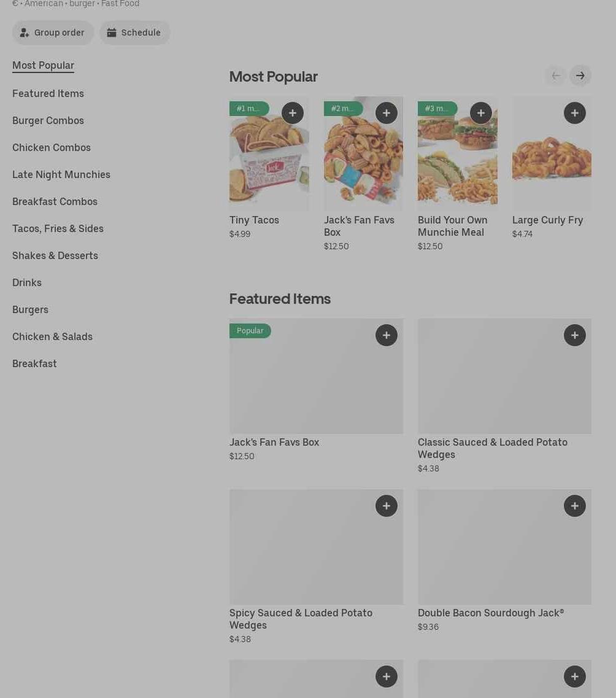Go to Late Night Munchies category
Screen dimensions: 616x698
[x=61, y=174]
